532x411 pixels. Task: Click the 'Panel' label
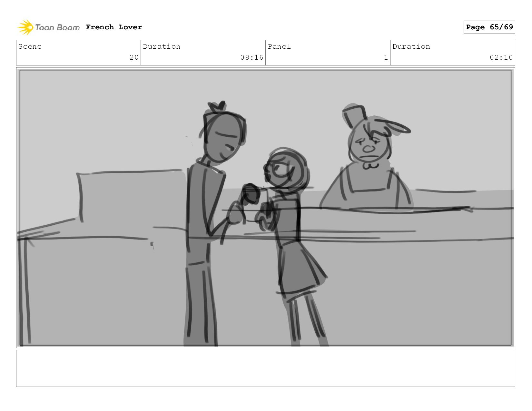tap(279, 46)
